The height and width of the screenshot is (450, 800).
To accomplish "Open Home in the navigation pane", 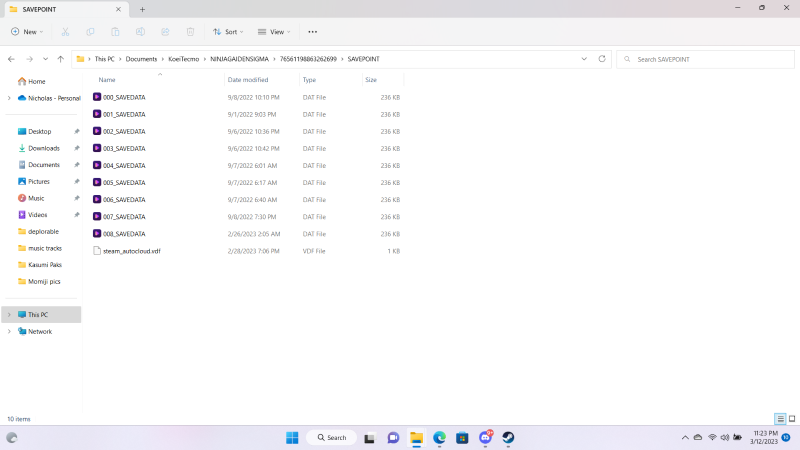I will [x=32, y=81].
